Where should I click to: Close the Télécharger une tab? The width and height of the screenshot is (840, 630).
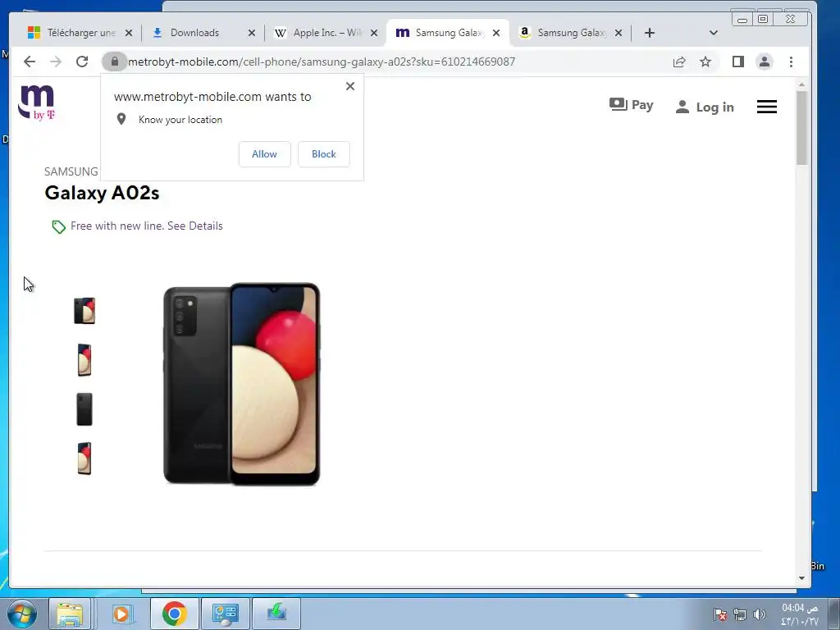click(129, 33)
